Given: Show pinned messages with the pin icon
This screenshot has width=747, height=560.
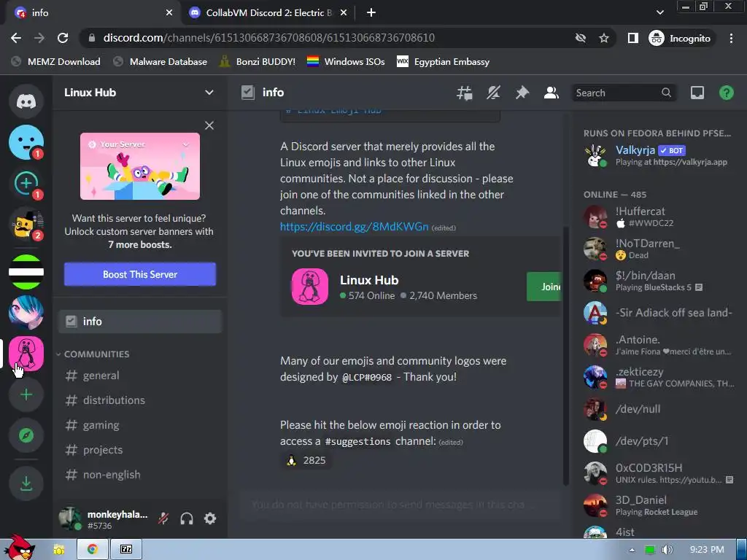Looking at the screenshot, I should point(522,93).
